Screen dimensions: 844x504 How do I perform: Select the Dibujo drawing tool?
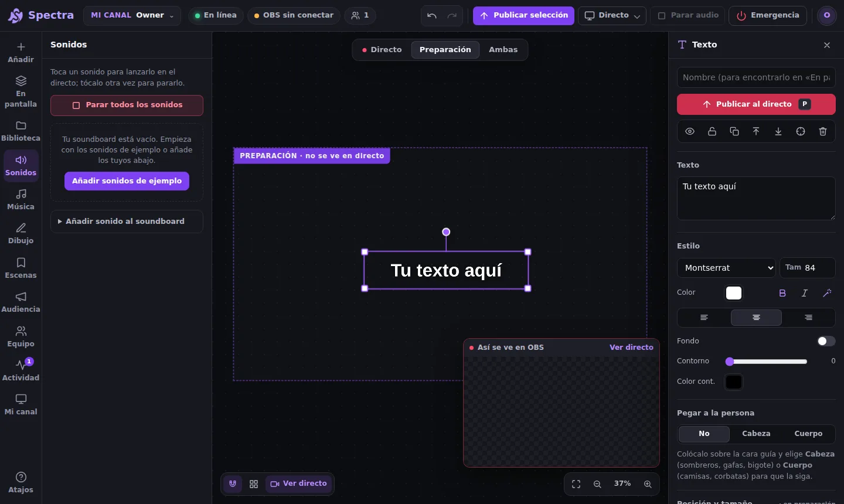click(x=21, y=234)
